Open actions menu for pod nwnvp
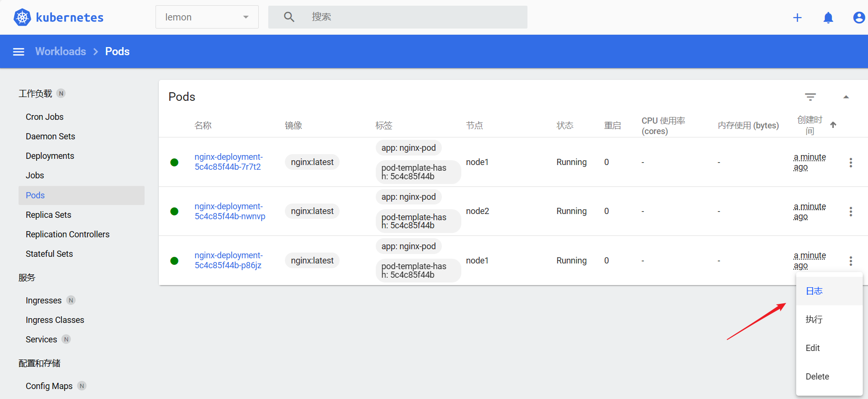This screenshot has width=868, height=399. (x=850, y=212)
